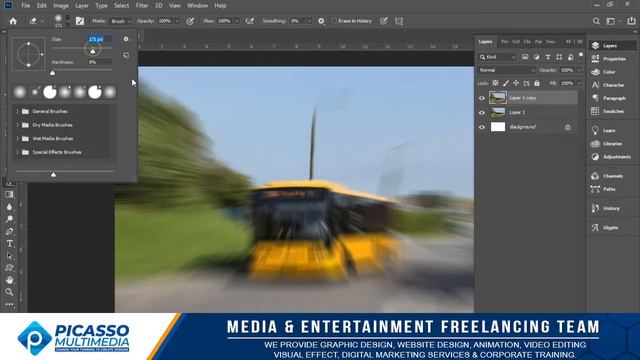The image size is (640, 360).
Task: Open the eraser Opacity dropdown arrow
Action: click(177, 21)
